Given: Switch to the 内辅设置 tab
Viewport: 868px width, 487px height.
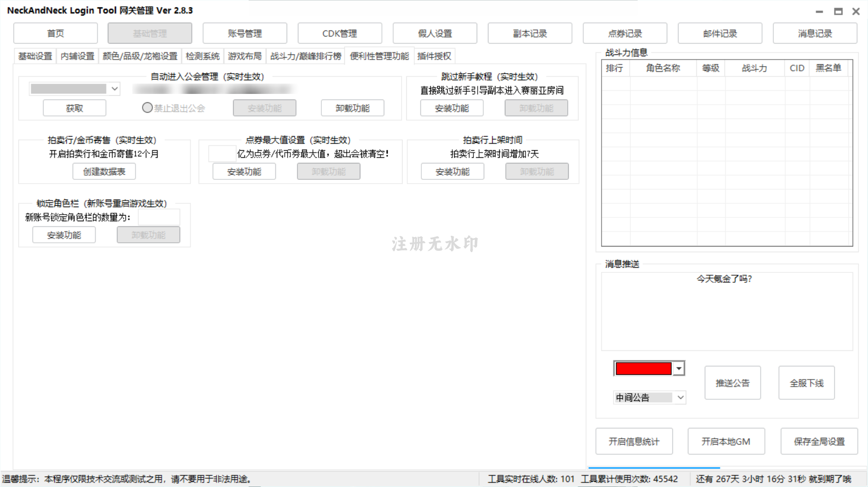Looking at the screenshot, I should click(77, 56).
